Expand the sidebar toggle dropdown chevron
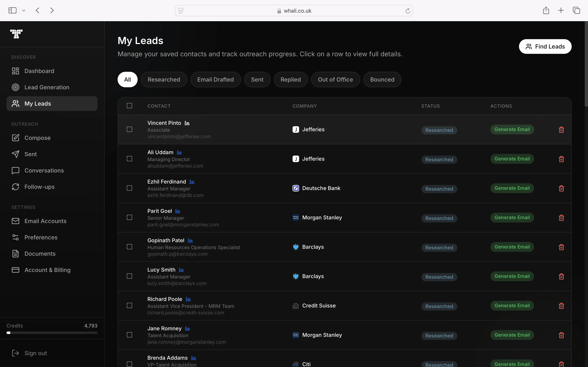The image size is (588, 367). click(x=23, y=10)
